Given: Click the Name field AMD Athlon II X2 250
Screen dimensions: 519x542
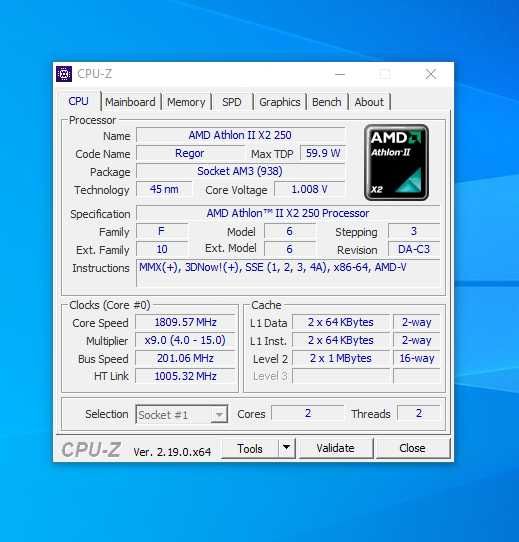Looking at the screenshot, I should click(x=240, y=135).
